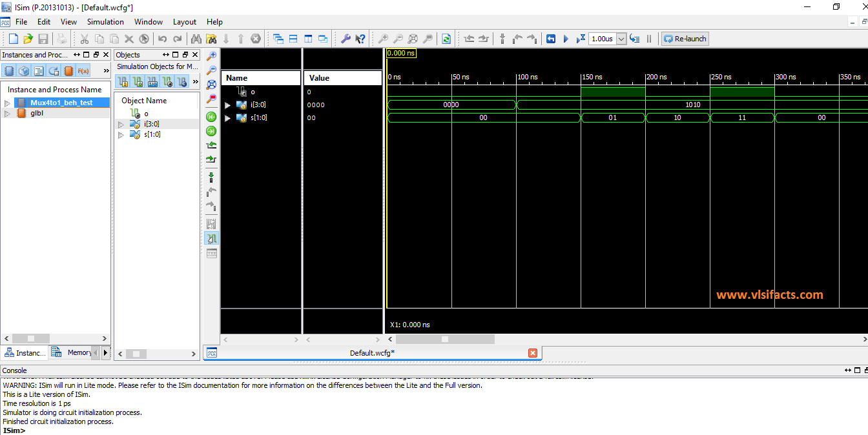Toggle the first signal filter in Objects panel
Viewport: 868px width, 435px height.
[123, 81]
